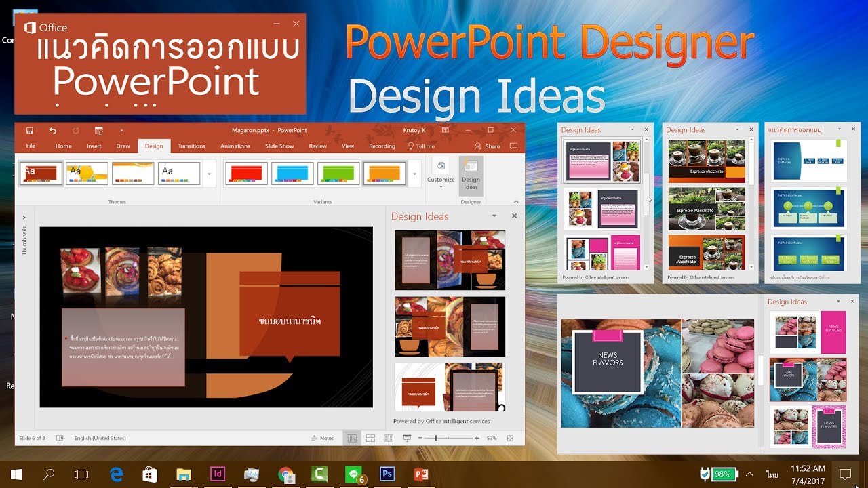
Task: Click zoom in plus button
Action: pyautogui.click(x=477, y=439)
